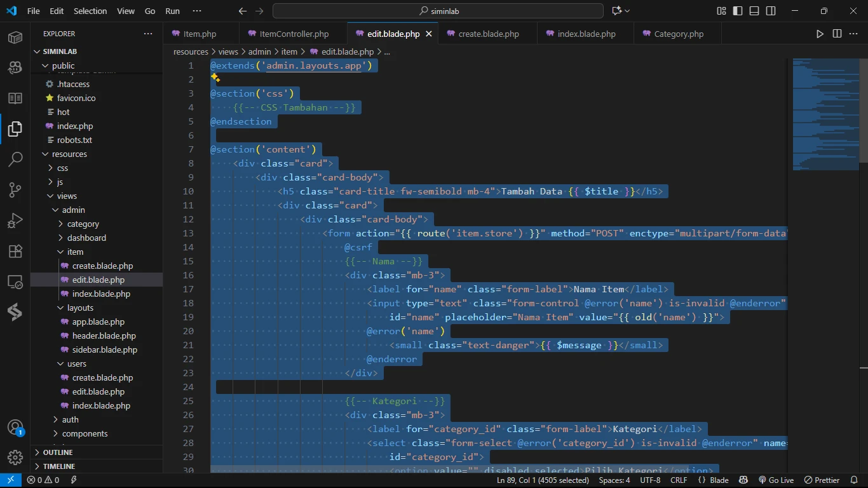Open the Source Control view

point(15,190)
